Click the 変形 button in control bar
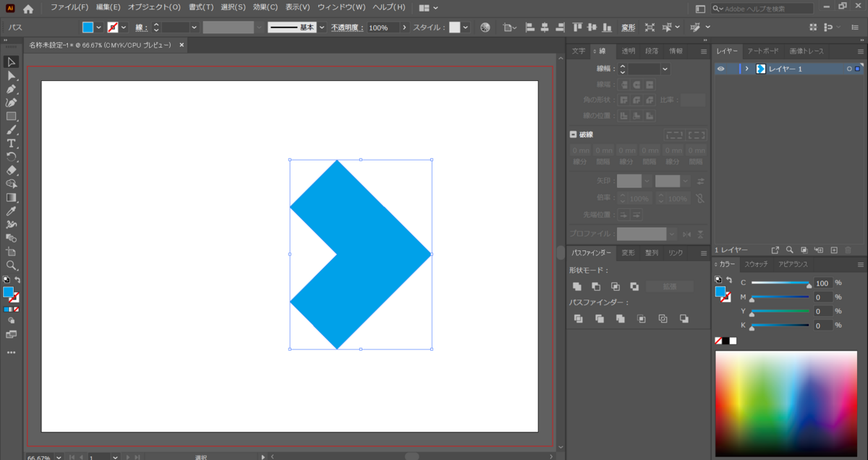Viewport: 868px width, 460px height. coord(629,27)
